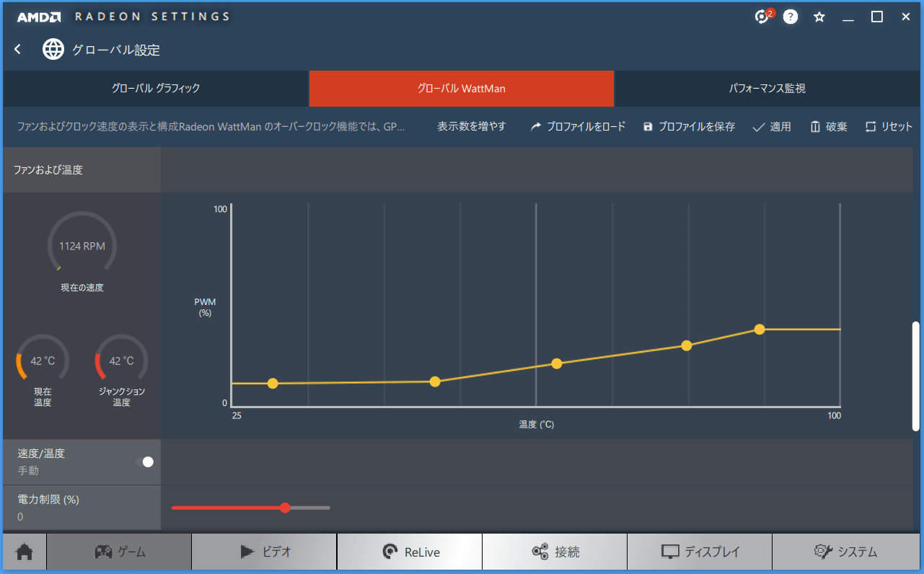Viewport: 924px width, 574px height.
Task: Select the fifth, highest fan curve point
Action: coord(760,329)
